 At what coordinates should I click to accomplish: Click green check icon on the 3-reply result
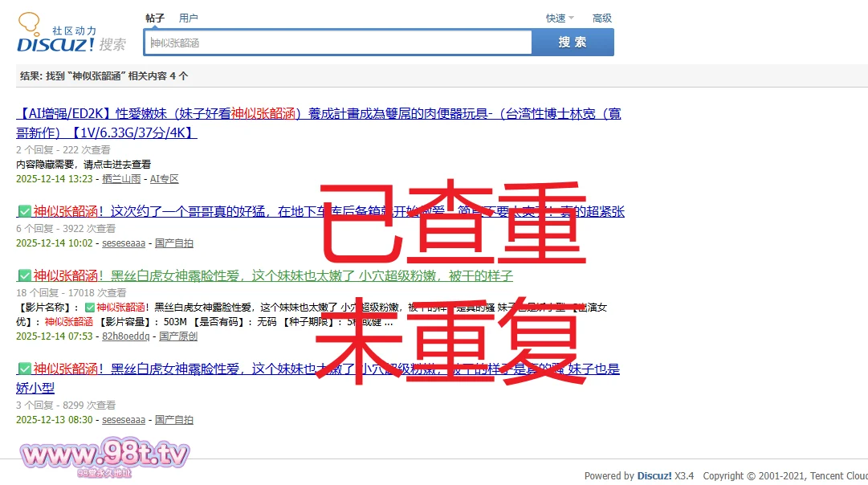point(24,369)
